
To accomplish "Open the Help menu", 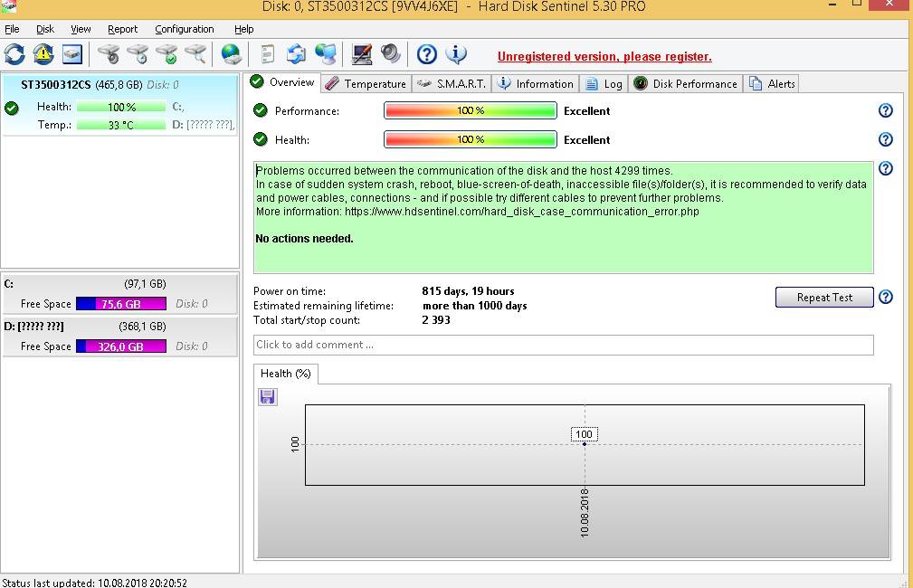I will pos(243,29).
